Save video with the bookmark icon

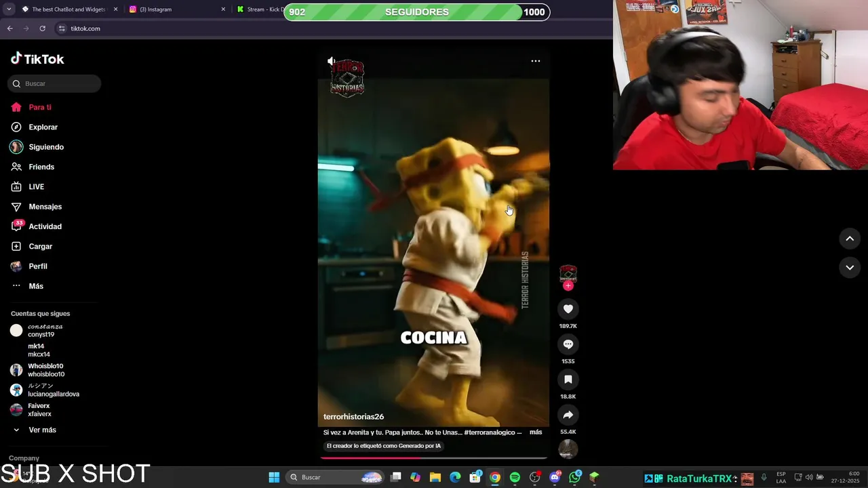(x=568, y=380)
